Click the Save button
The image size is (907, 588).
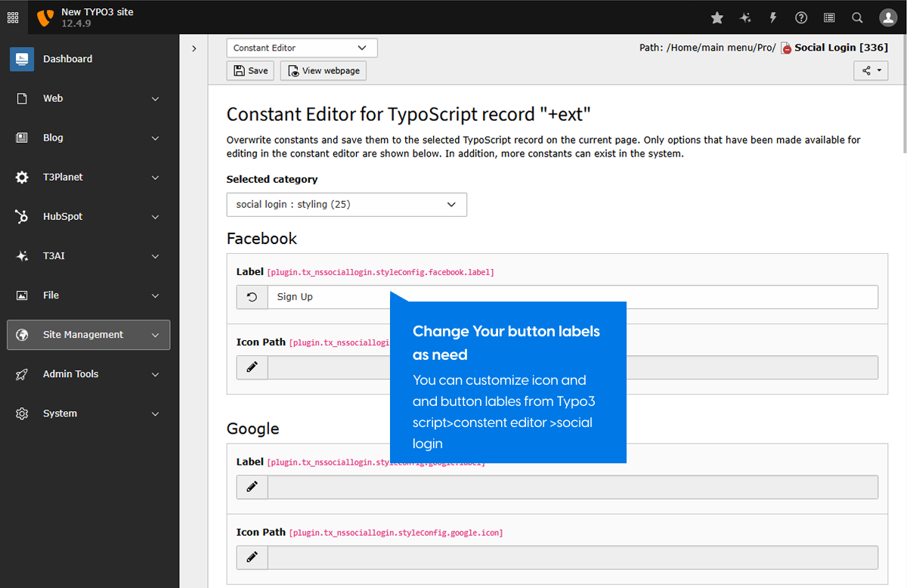tap(250, 70)
